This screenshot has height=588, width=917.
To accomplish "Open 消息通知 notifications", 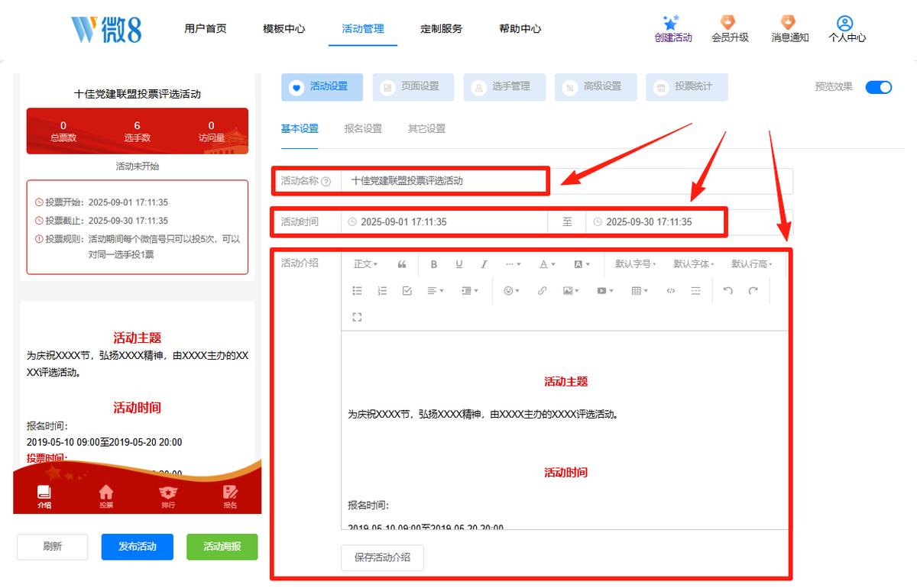I will (x=789, y=29).
